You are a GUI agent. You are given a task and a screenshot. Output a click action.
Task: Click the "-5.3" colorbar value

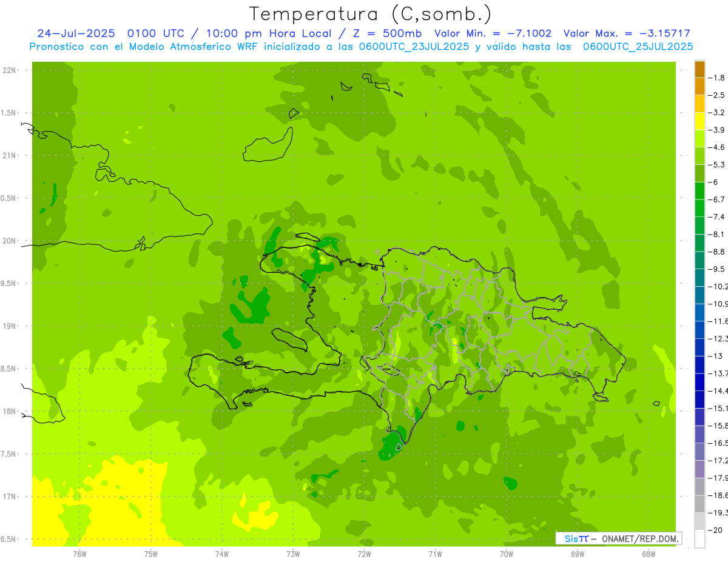point(716,165)
